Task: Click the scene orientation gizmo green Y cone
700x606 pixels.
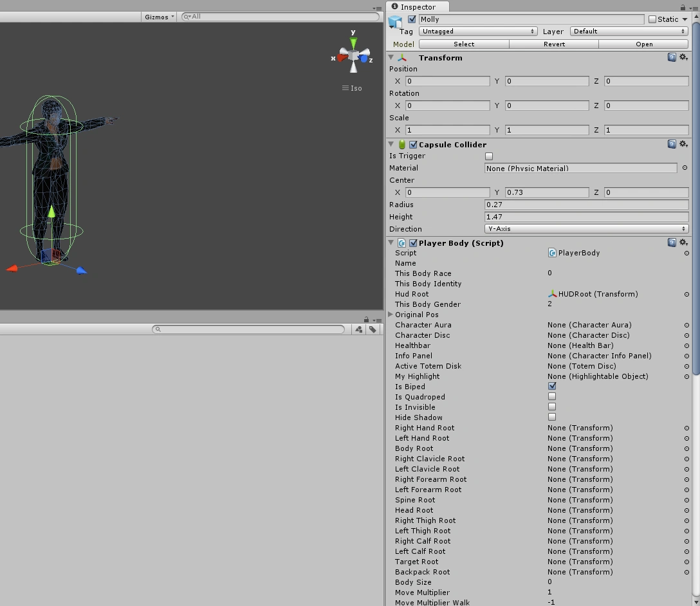Action: click(354, 43)
